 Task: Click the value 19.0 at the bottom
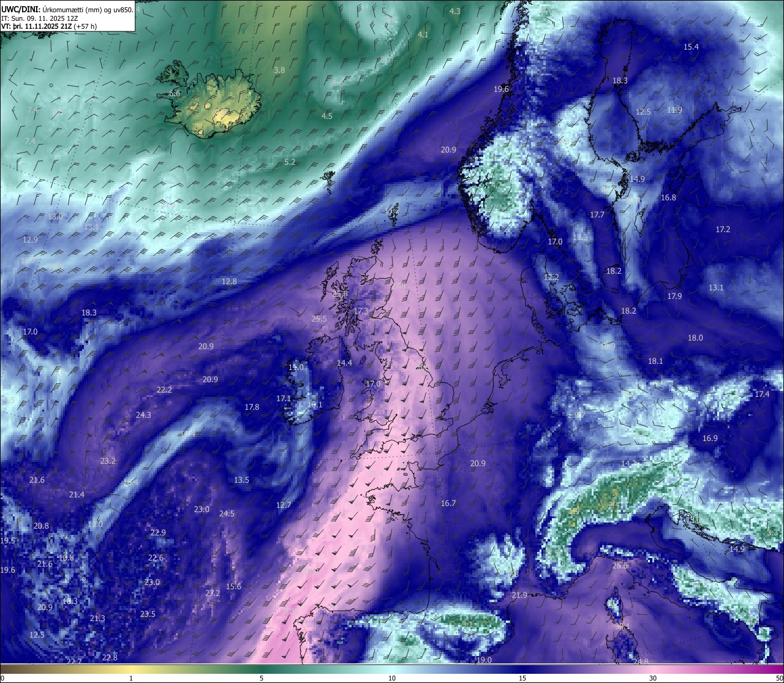pyautogui.click(x=484, y=660)
